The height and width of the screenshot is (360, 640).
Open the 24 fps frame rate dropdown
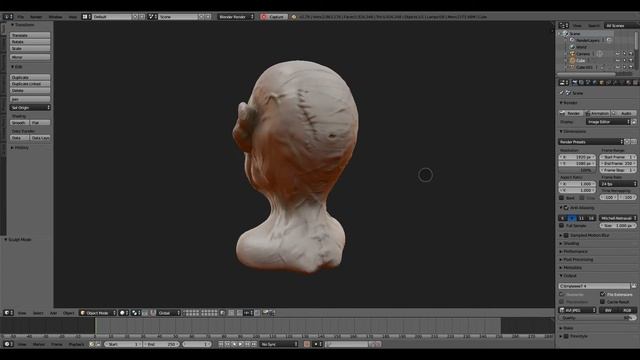618,184
